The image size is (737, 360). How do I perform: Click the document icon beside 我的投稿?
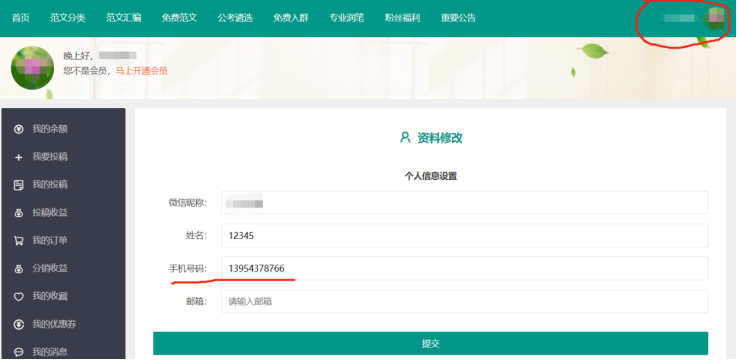[19, 185]
